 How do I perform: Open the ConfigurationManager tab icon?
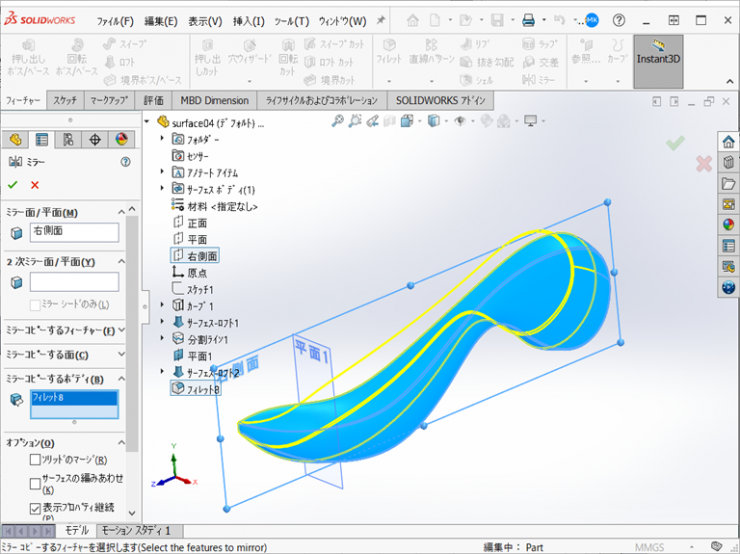[68, 140]
